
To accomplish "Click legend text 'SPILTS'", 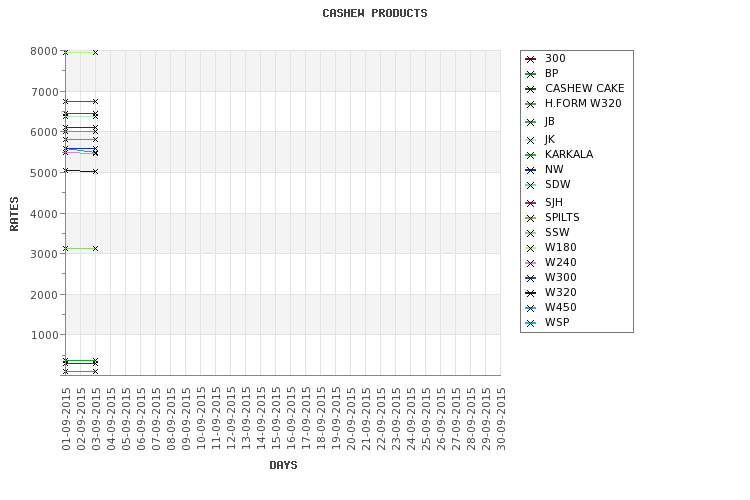I will point(562,217).
